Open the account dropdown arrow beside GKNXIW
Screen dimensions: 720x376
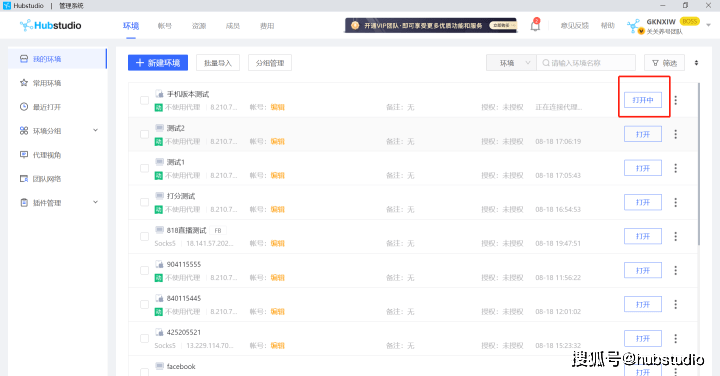(x=709, y=25)
